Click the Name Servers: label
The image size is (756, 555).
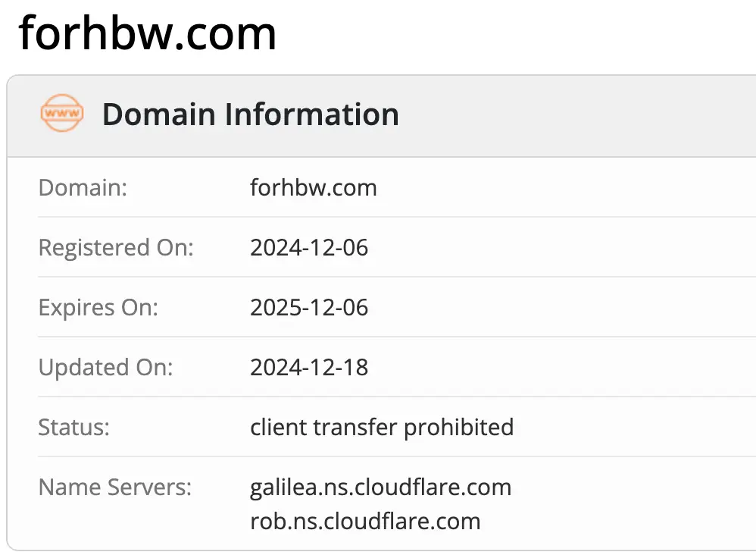tap(115, 487)
